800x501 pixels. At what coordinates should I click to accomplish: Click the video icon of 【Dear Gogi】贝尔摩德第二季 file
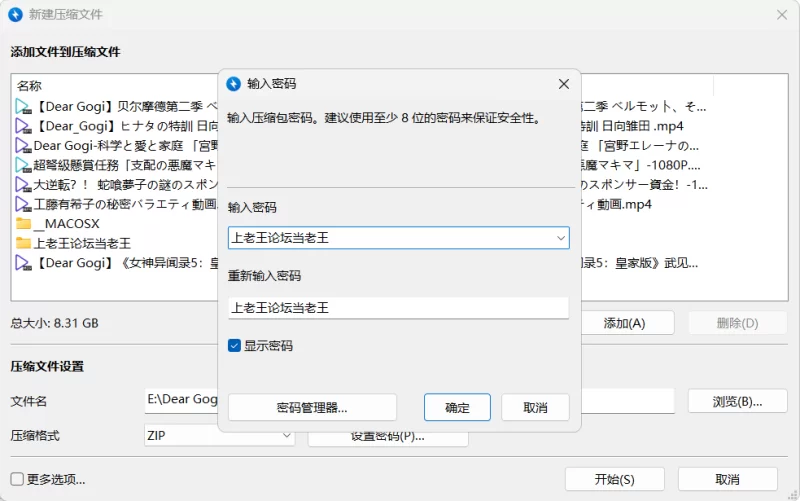coord(24,106)
